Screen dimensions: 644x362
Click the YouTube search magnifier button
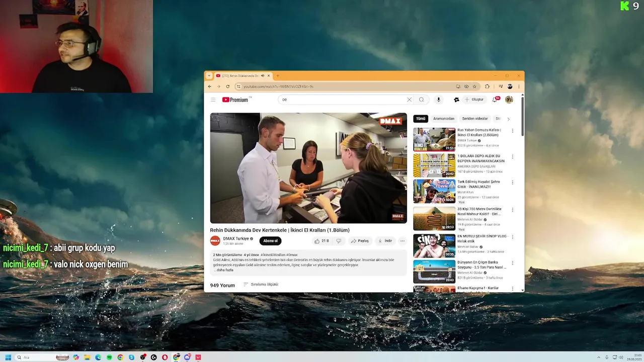tap(422, 100)
